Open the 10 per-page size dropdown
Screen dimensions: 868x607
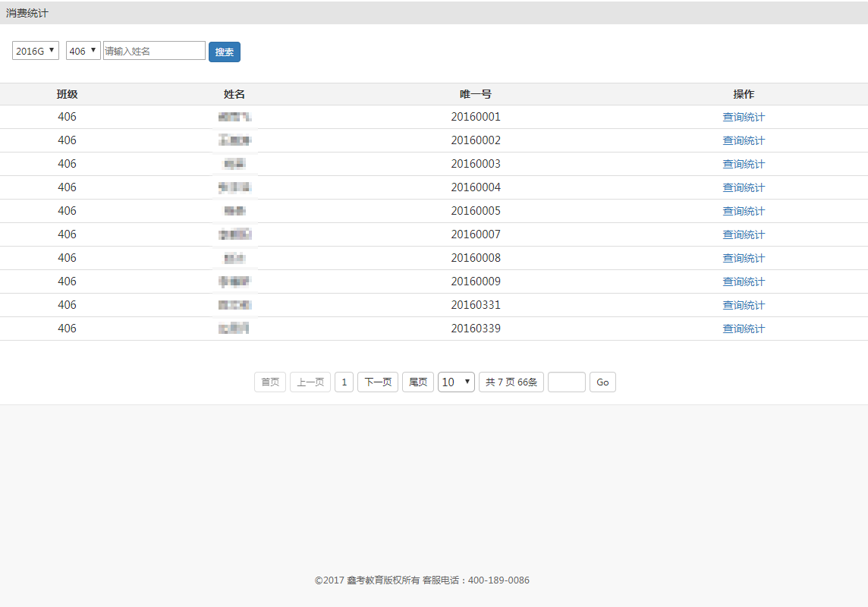coord(456,382)
